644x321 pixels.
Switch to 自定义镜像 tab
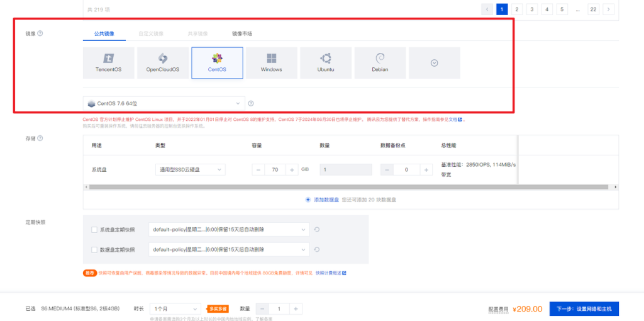tap(151, 34)
